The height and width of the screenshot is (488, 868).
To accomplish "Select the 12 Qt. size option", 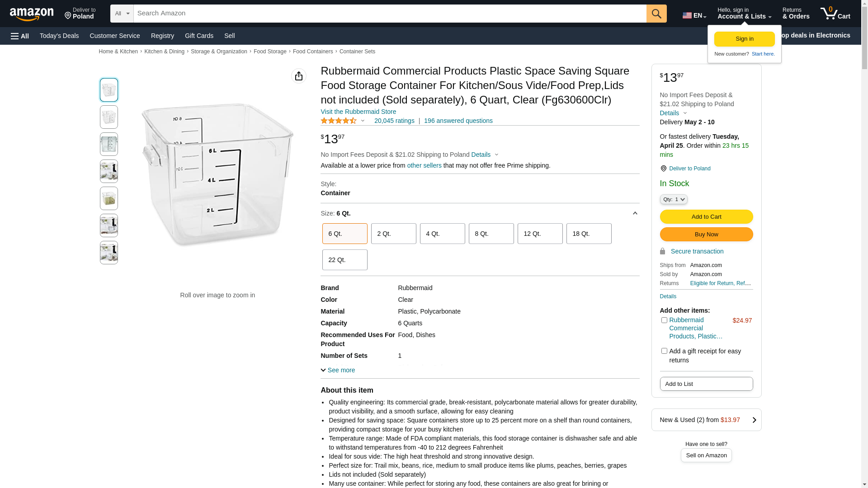I will coord(540,234).
